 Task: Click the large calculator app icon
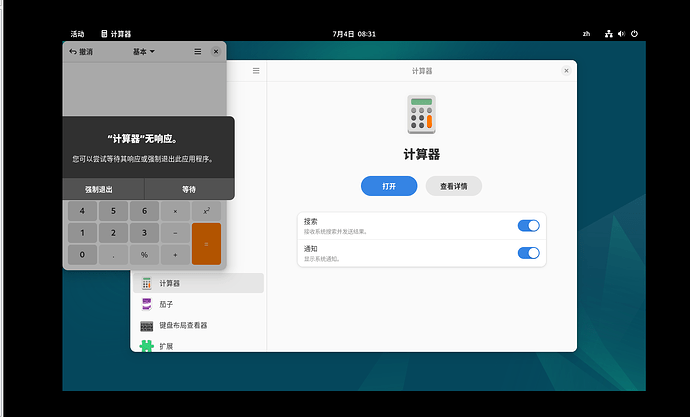(422, 114)
